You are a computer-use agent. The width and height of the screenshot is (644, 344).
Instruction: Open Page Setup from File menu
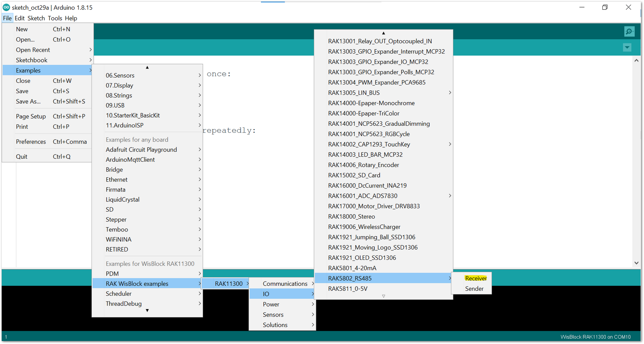tap(47, 116)
